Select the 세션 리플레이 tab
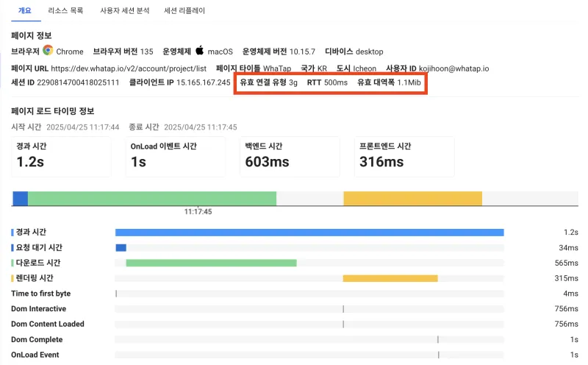Viewport: 588px width, 365px height. (184, 10)
